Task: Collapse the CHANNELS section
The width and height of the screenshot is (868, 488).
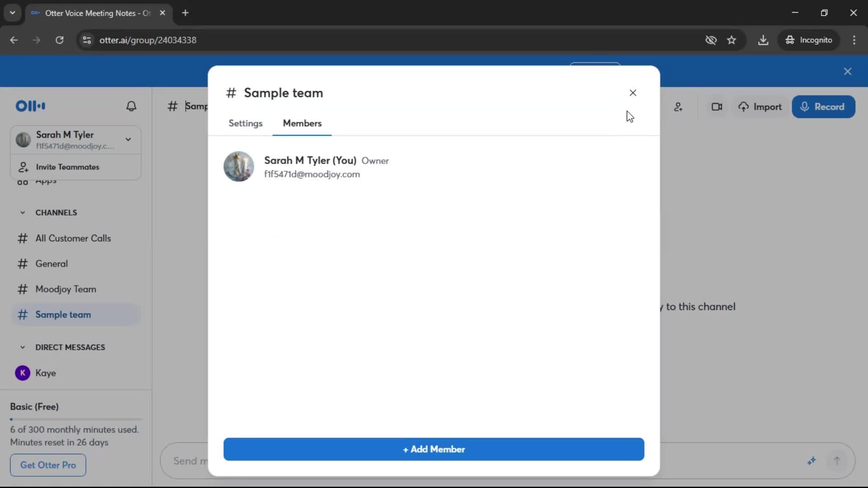Action: pos(23,213)
